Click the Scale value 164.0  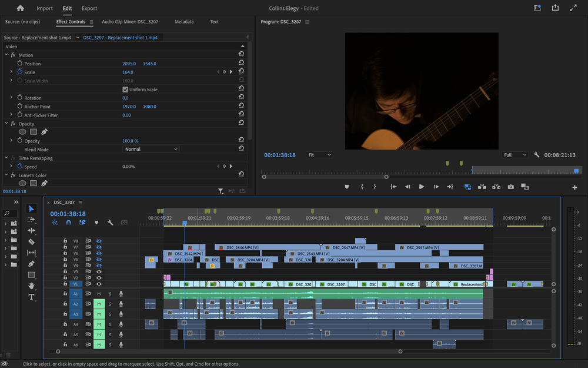click(x=128, y=72)
